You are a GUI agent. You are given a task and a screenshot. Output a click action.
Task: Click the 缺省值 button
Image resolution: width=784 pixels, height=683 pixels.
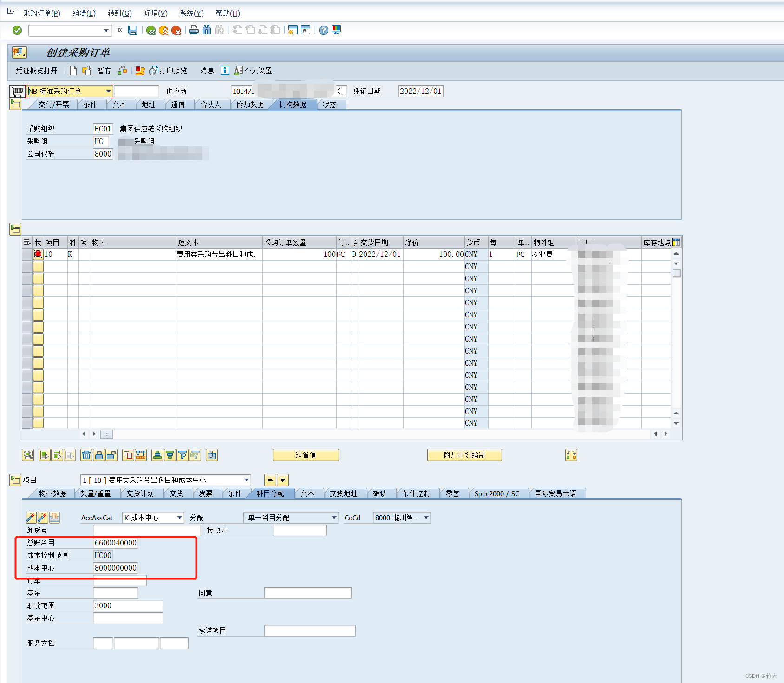pos(306,455)
